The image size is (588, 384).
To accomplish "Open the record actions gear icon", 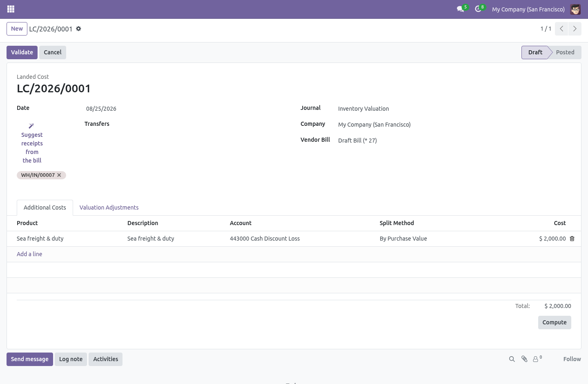I will click(x=78, y=29).
